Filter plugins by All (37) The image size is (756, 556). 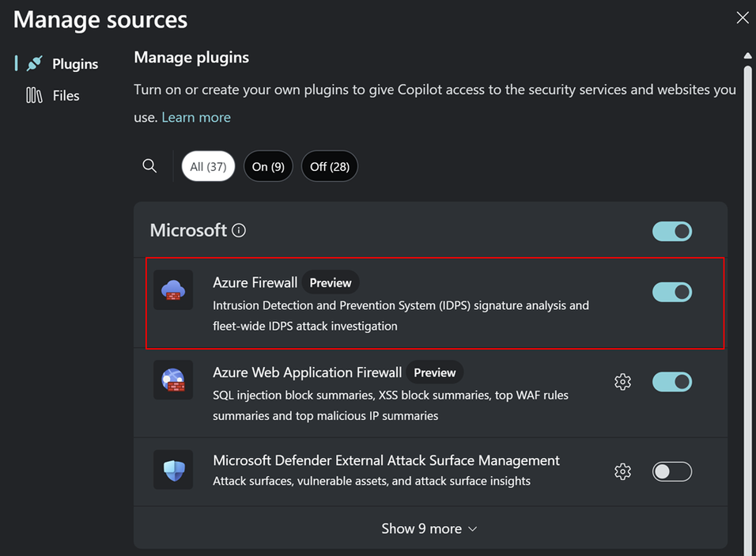coord(208,167)
